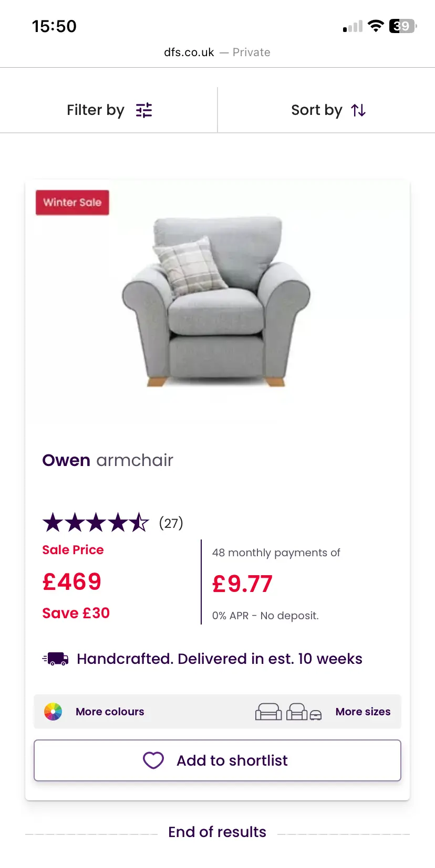435x868 pixels.
Task: Add Owen armchair to shortlist
Action: tap(217, 760)
